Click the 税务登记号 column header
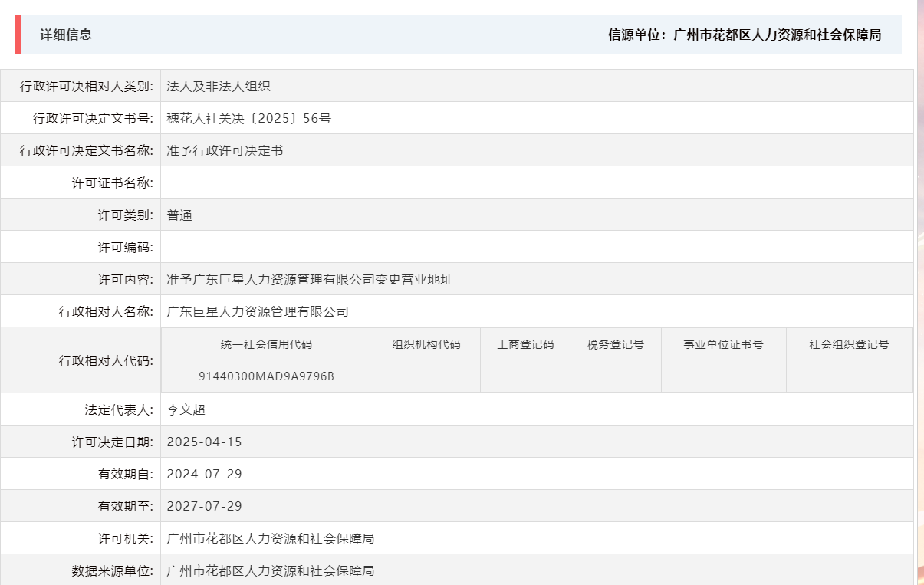This screenshot has width=924, height=585. tap(617, 343)
